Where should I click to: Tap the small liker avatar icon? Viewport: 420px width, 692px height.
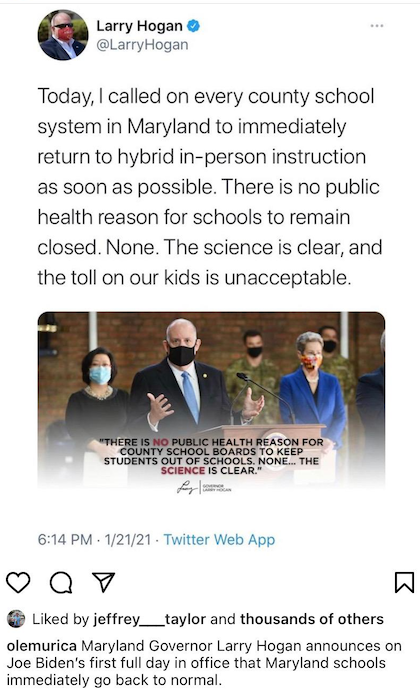tap(16, 619)
